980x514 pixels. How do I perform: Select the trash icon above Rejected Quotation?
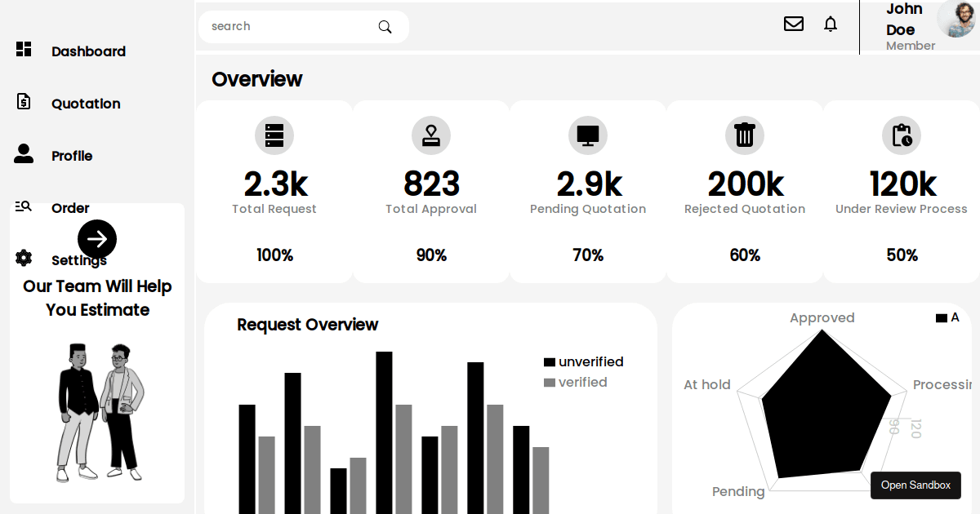(744, 135)
